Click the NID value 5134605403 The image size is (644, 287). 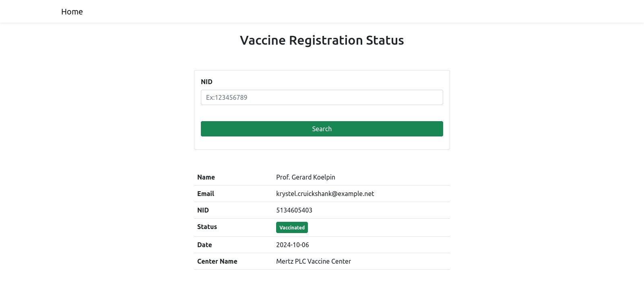(294, 210)
